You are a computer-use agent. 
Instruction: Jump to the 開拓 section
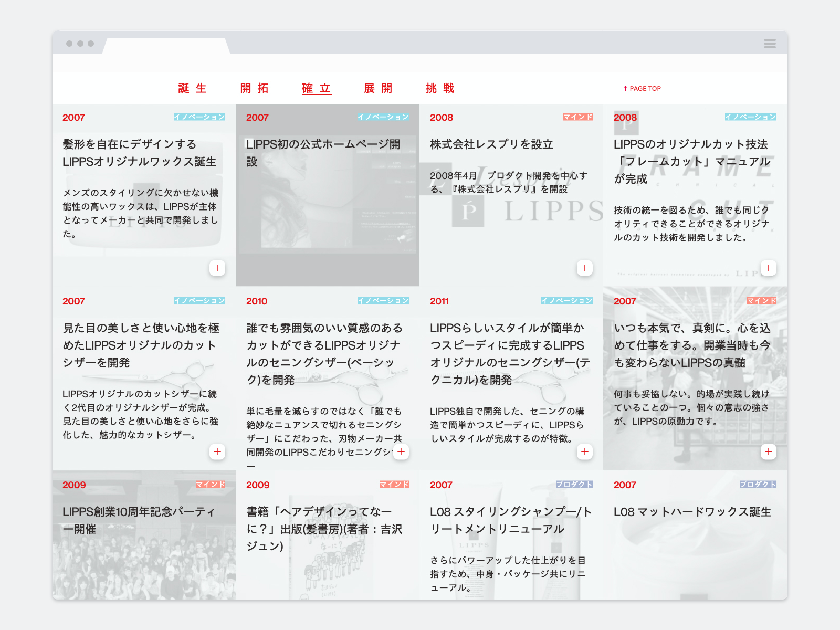pyautogui.click(x=255, y=88)
